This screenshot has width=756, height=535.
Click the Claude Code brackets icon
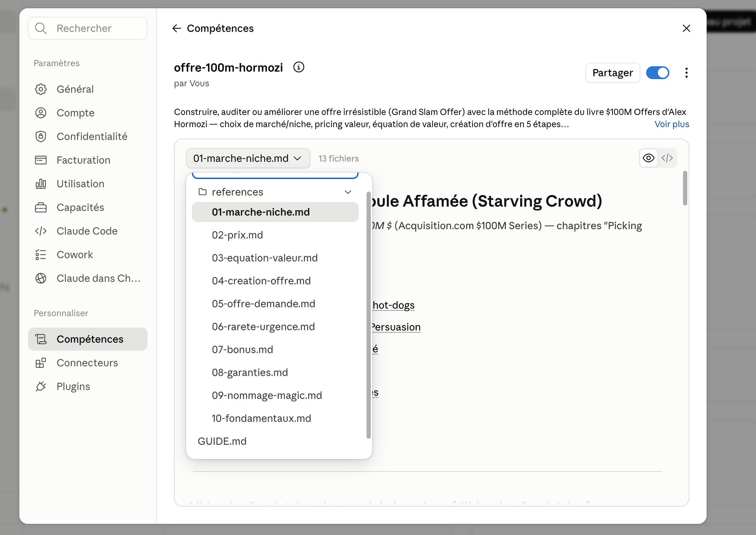pyautogui.click(x=41, y=231)
